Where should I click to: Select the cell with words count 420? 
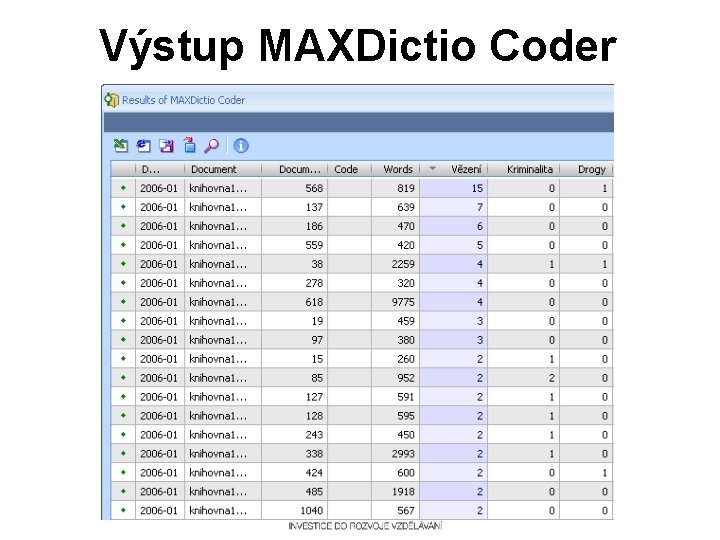click(395, 245)
